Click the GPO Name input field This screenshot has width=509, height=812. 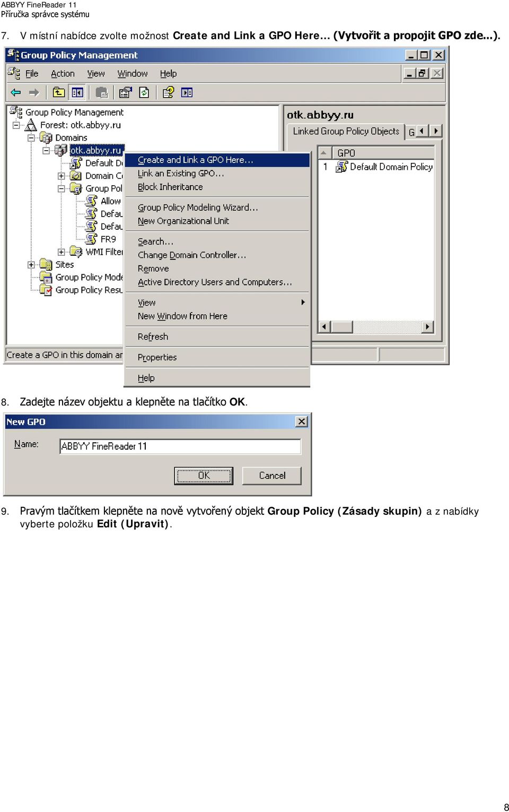[x=180, y=446]
